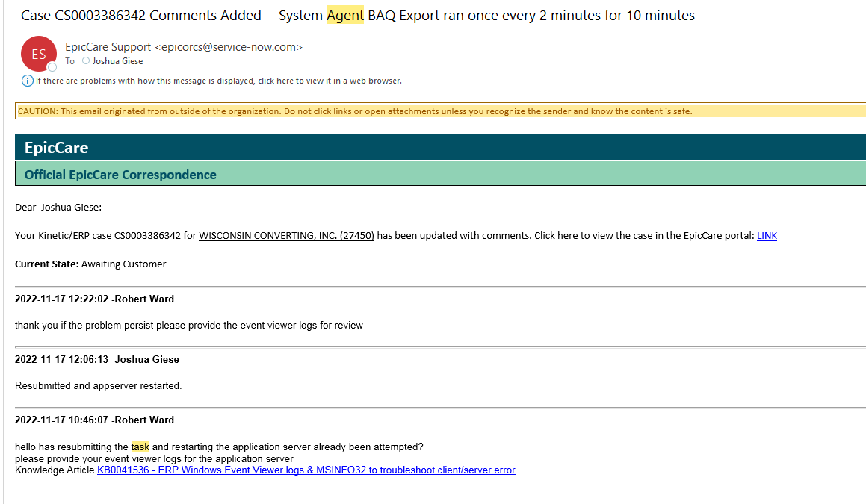
Task: Open the LINK to EpicCare portal case
Action: pyautogui.click(x=767, y=236)
